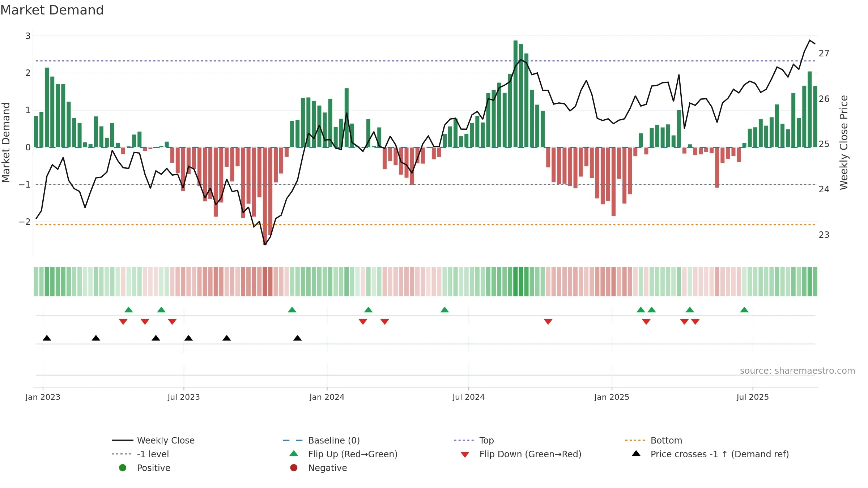The width and height of the screenshot is (868, 488).
Task: Click the darkest green heat strip cell
Action: pyautogui.click(x=515, y=282)
